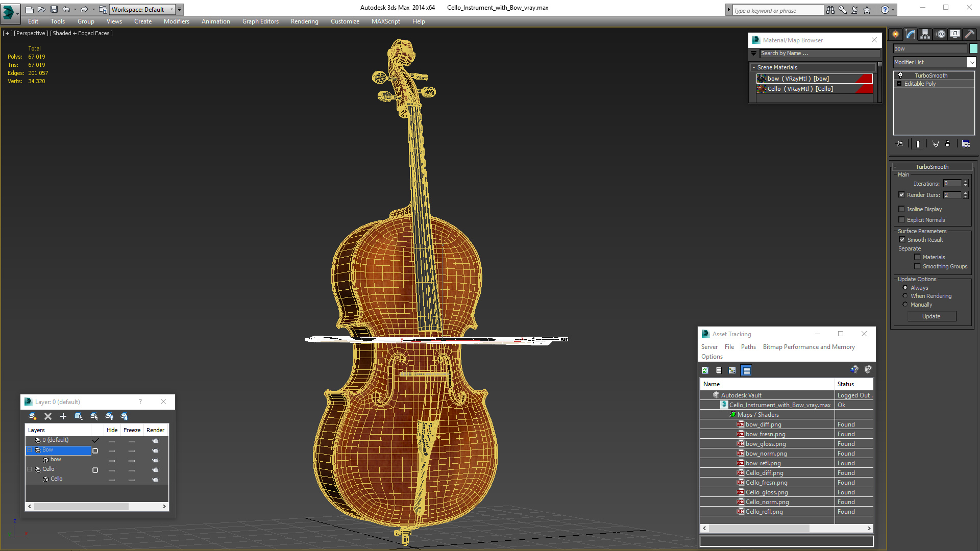The width and height of the screenshot is (980, 551).
Task: Enable the Isoline Display checkbox
Action: click(x=901, y=209)
